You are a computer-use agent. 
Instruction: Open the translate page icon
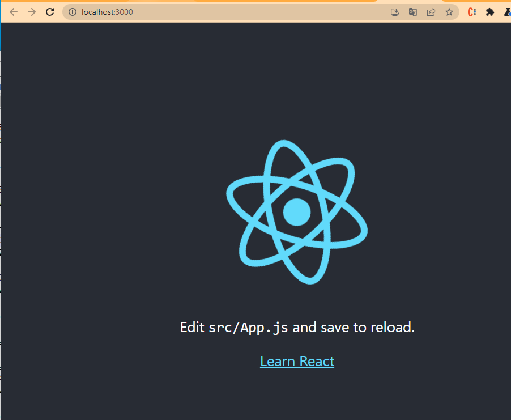(413, 12)
